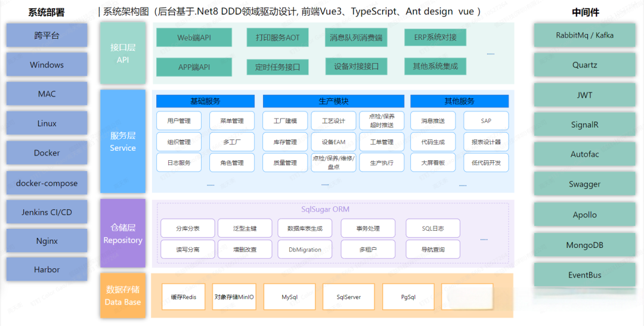Click the 基础服务 header bar
Viewport: 644px width, 326px height.
[205, 101]
